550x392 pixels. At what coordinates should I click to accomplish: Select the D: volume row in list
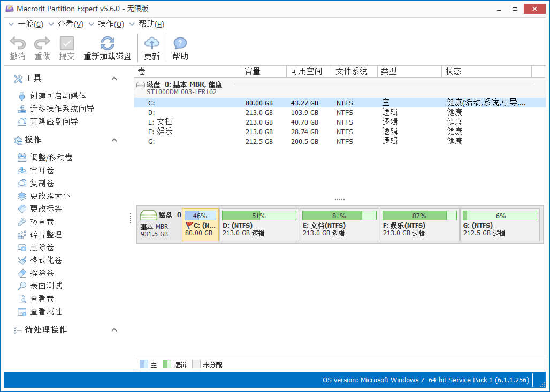[340, 112]
